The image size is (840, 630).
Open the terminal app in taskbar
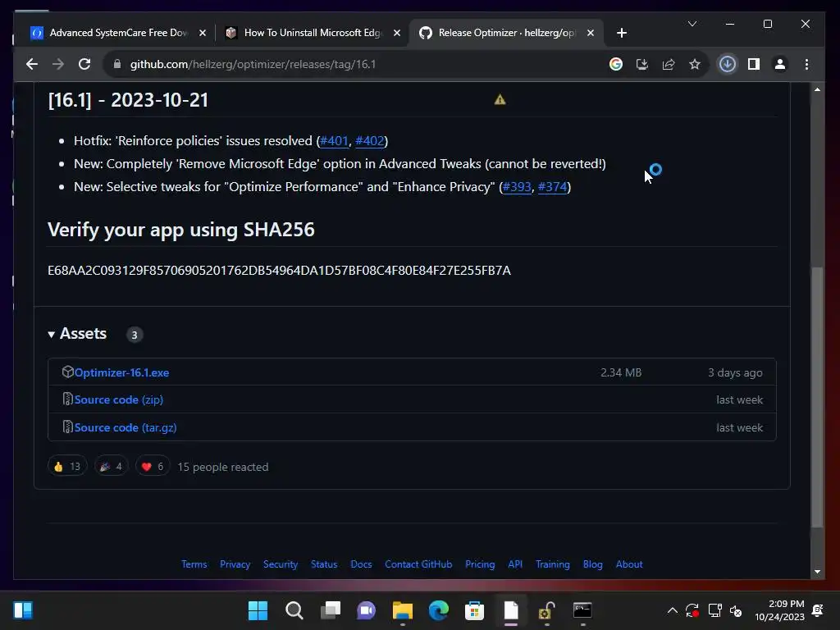pos(582,610)
